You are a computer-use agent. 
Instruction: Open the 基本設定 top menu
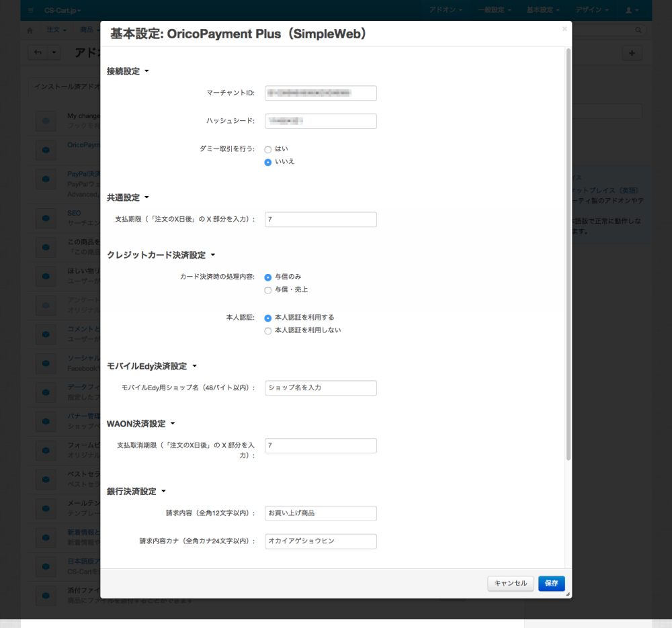[x=543, y=10]
